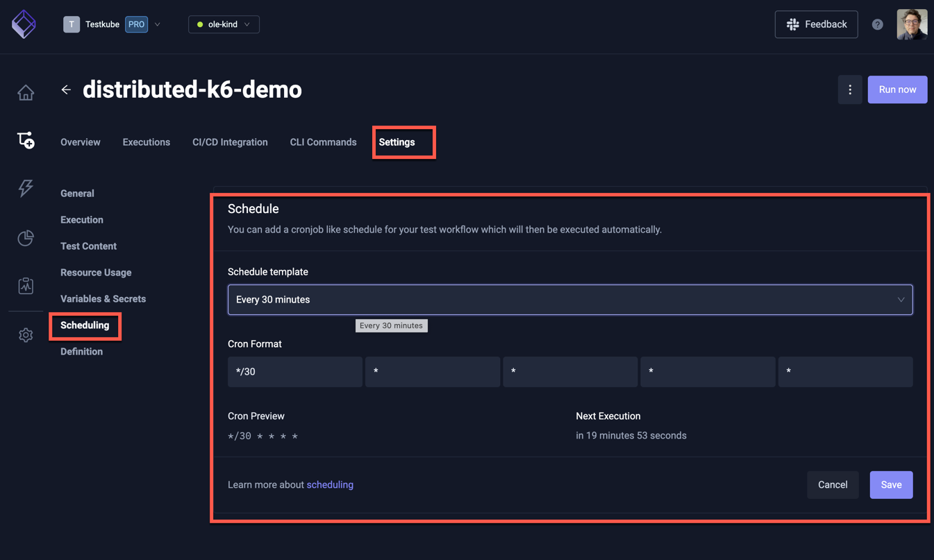Switch to the CI/CD Integration tab
The width and height of the screenshot is (934, 560).
(x=230, y=142)
